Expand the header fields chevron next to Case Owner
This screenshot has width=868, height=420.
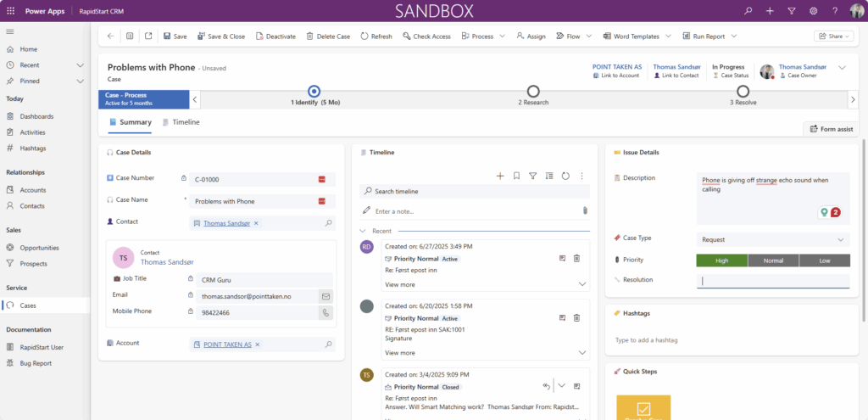click(842, 68)
